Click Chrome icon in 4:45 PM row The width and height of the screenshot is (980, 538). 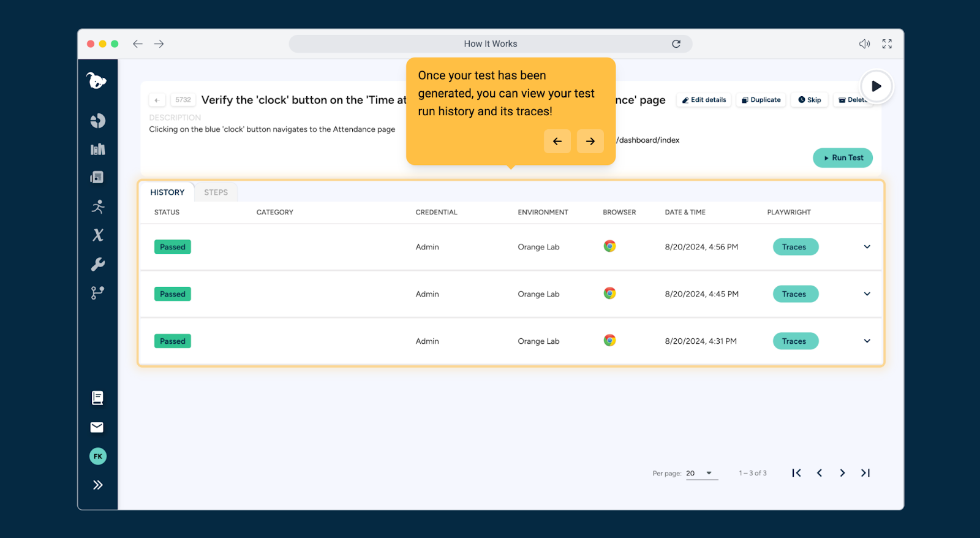point(609,294)
